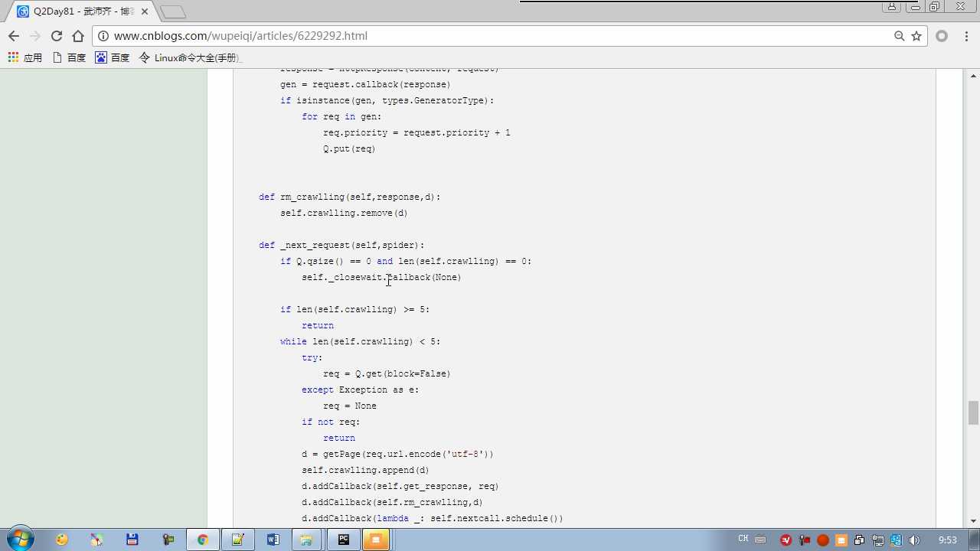Image resolution: width=980 pixels, height=551 pixels.
Task: Click 'def rm_crawlling(self,response,d):' line
Action: click(x=350, y=197)
